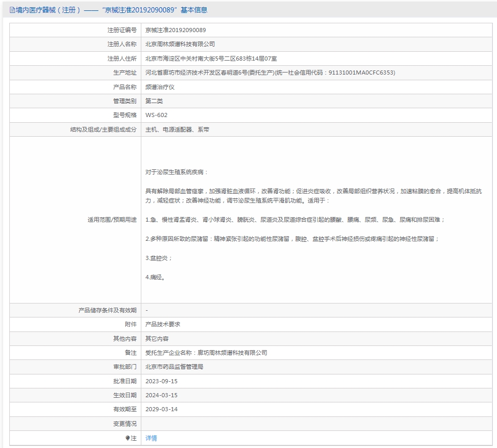The height and width of the screenshot is (448, 497).
Task: Click the 其他内容 label
Action: [x=125, y=339]
